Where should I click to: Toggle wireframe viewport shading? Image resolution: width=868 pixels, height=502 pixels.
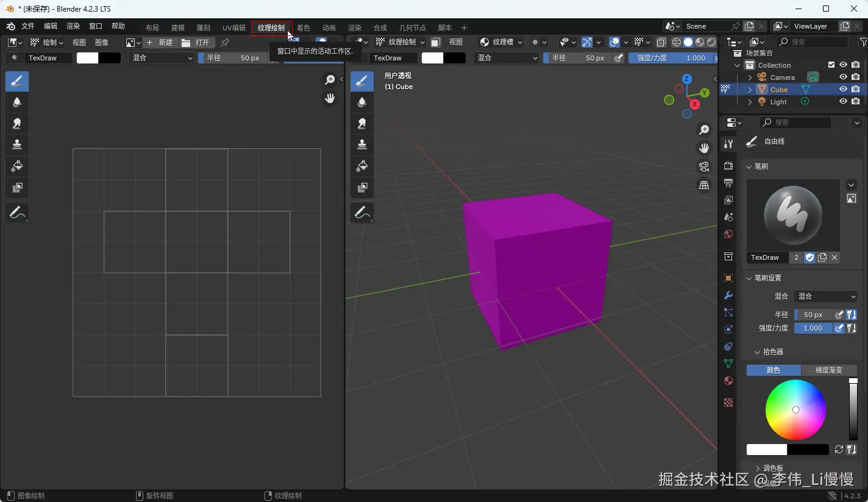pyautogui.click(x=677, y=42)
